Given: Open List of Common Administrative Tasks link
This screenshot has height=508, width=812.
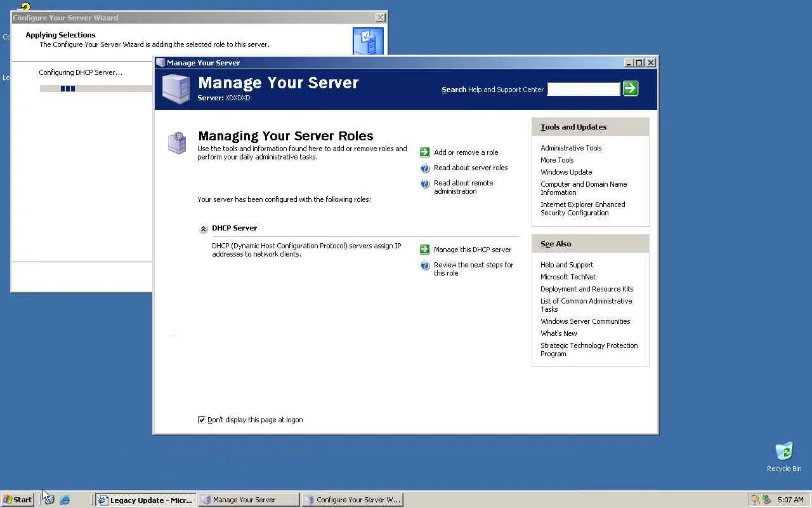Looking at the screenshot, I should point(586,305).
